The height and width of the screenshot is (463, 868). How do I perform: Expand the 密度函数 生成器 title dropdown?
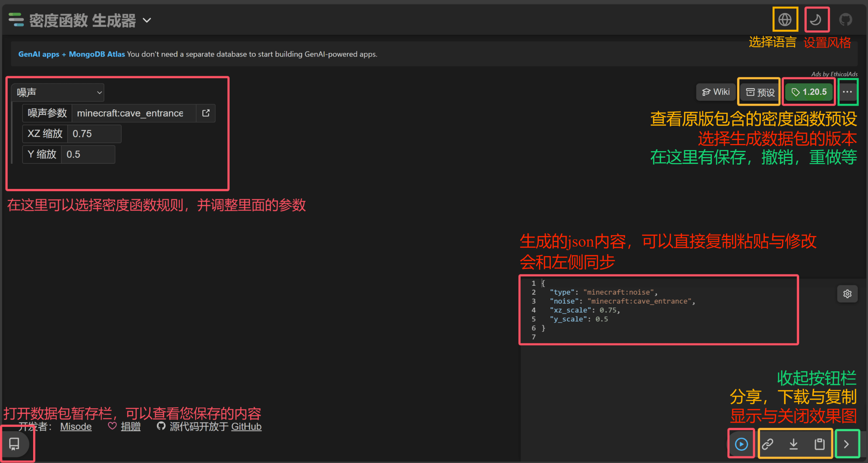[x=147, y=20]
